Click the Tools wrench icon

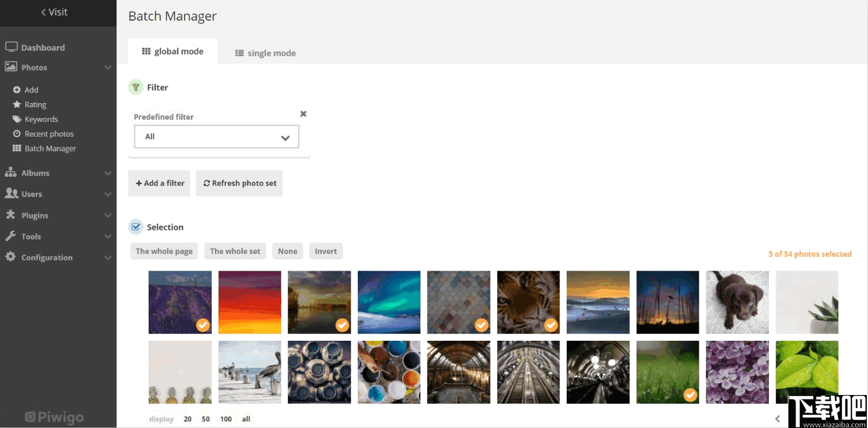pos(11,236)
